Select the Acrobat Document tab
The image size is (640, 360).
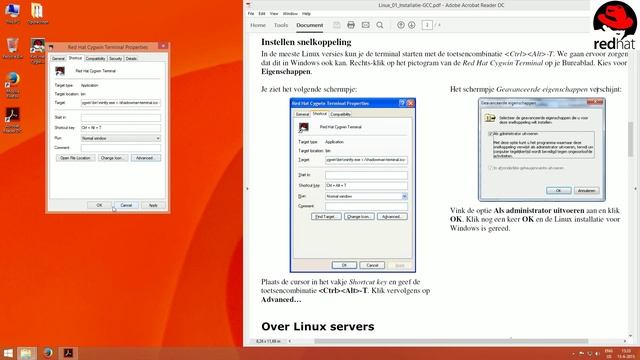(309, 25)
